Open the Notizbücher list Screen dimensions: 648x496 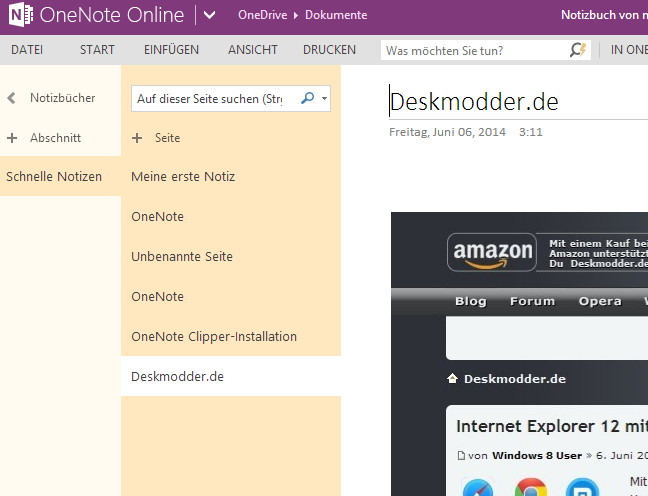tap(62, 98)
